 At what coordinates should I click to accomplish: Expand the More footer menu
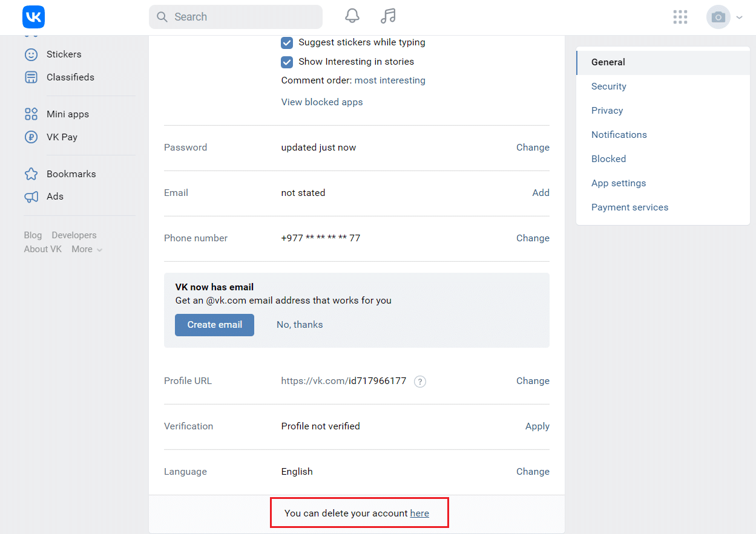(87, 249)
